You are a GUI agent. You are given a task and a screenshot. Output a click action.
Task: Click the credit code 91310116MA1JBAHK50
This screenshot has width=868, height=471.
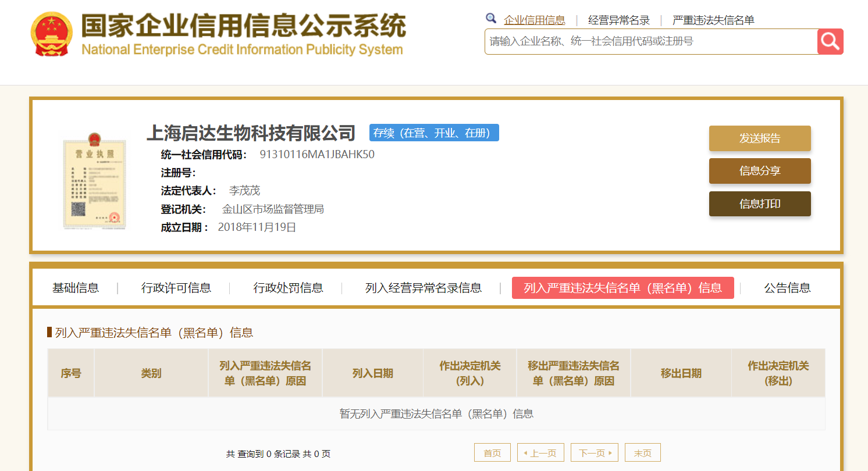tap(317, 154)
